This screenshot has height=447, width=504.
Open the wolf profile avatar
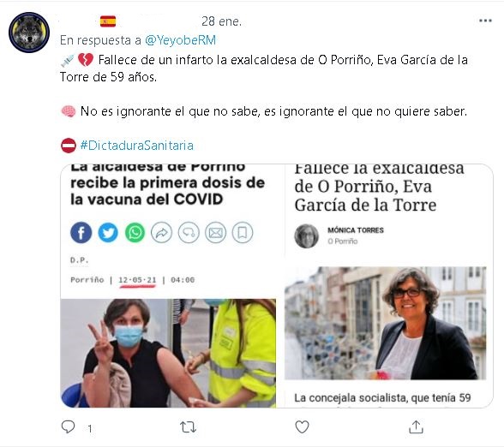tap(29, 33)
